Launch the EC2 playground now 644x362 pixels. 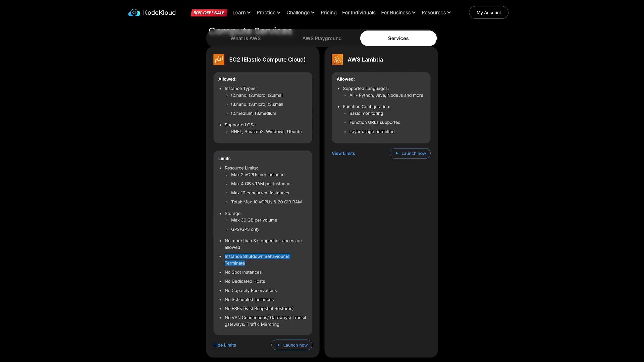point(292,345)
